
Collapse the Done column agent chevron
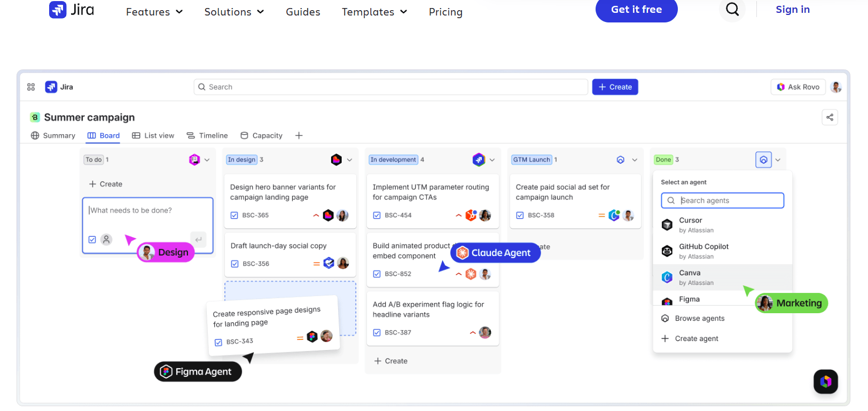(x=778, y=160)
